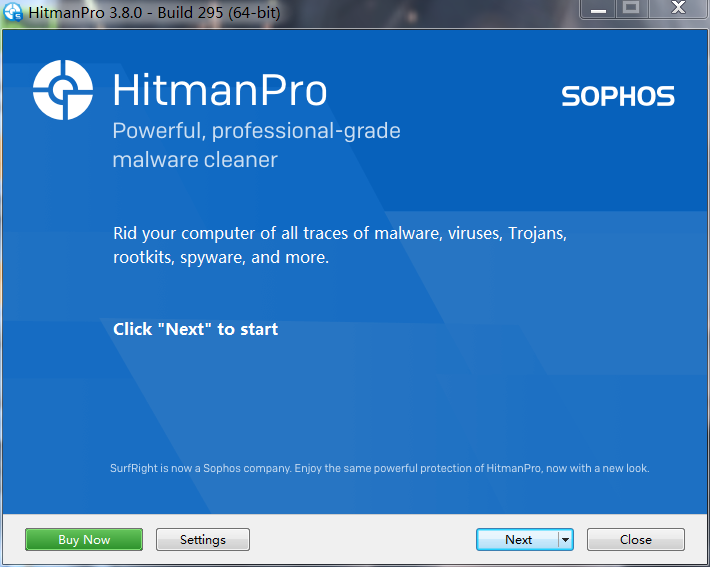Screen dimensions: 710x567
Task: Click the 'Click "Next" to start' text
Action: (x=196, y=329)
